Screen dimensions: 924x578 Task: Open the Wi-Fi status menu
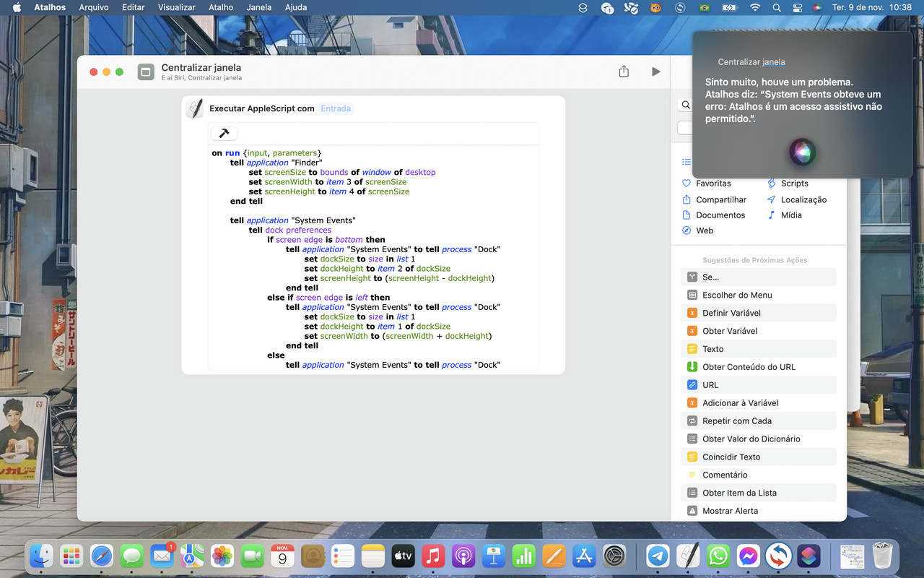pyautogui.click(x=755, y=8)
